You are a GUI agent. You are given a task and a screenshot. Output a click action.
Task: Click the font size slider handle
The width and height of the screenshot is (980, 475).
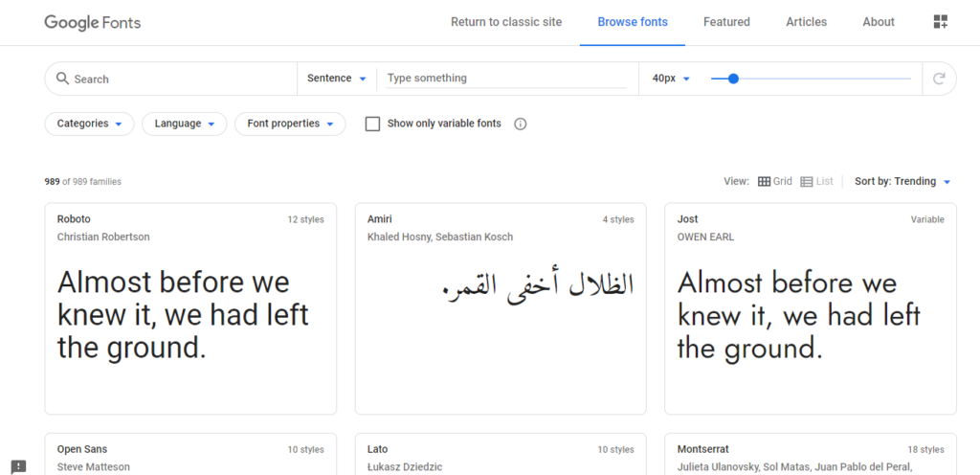(733, 79)
